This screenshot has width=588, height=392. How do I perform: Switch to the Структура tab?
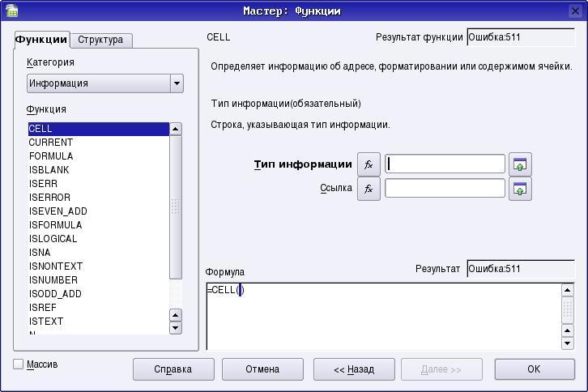(x=101, y=40)
